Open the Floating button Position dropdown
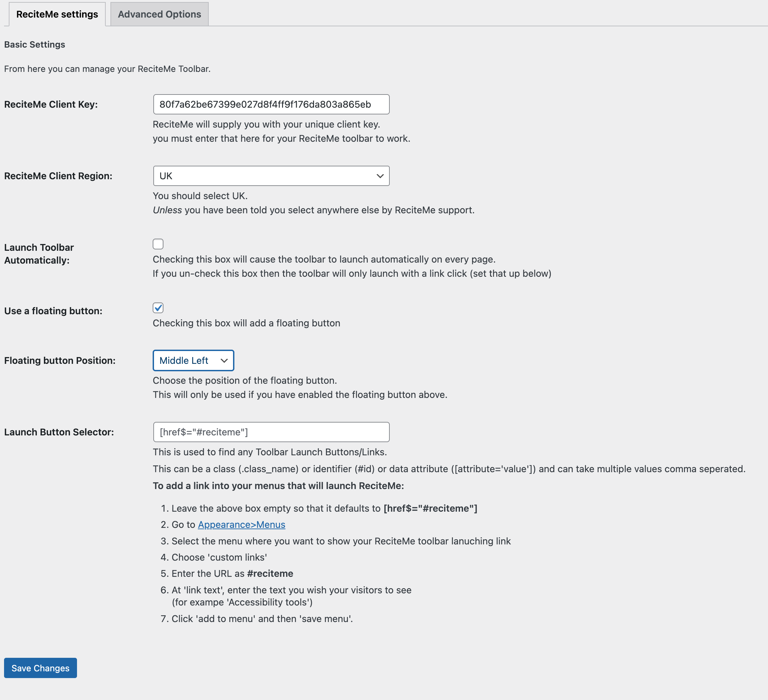Screen dimensions: 768x700 tap(193, 360)
